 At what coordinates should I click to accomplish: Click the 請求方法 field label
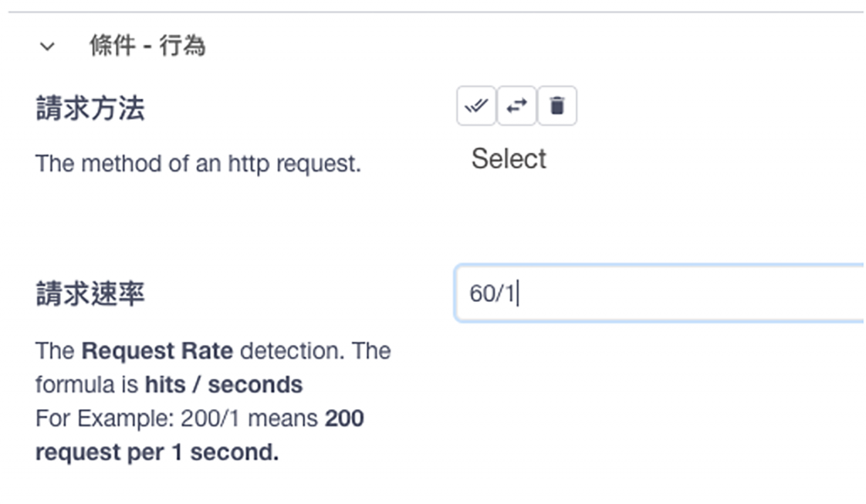tap(90, 108)
